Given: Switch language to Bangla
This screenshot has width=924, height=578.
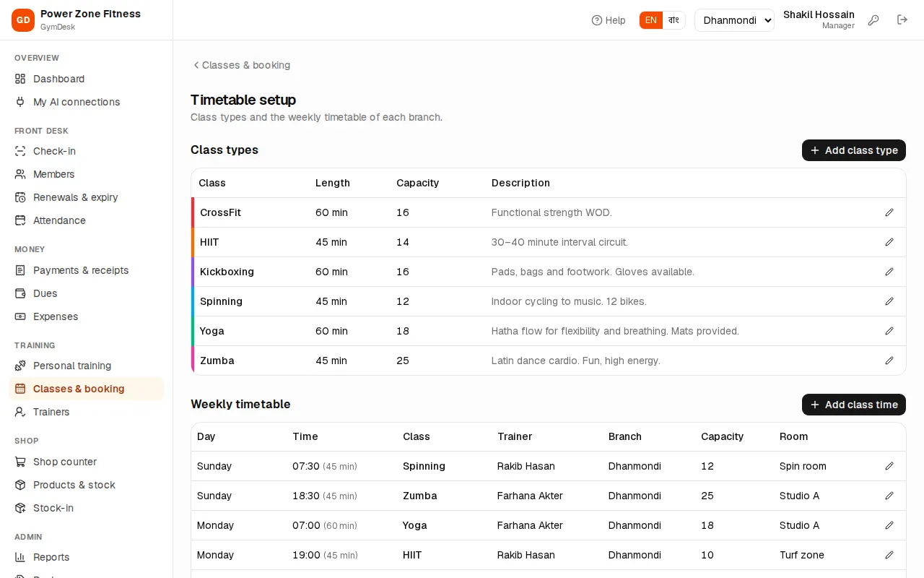Looking at the screenshot, I should click(x=674, y=20).
